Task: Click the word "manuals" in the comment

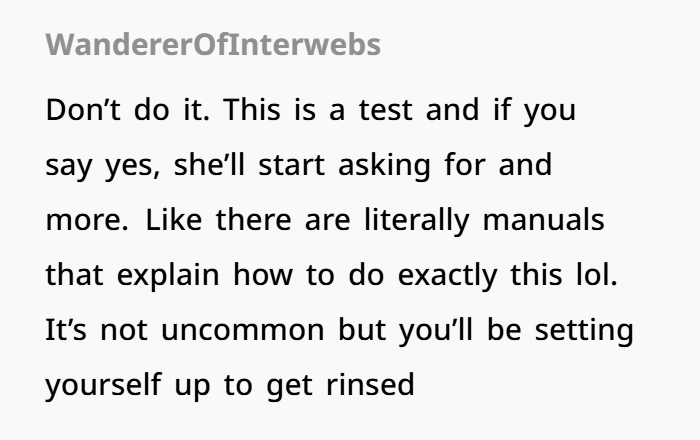Action: pyautogui.click(x=544, y=220)
